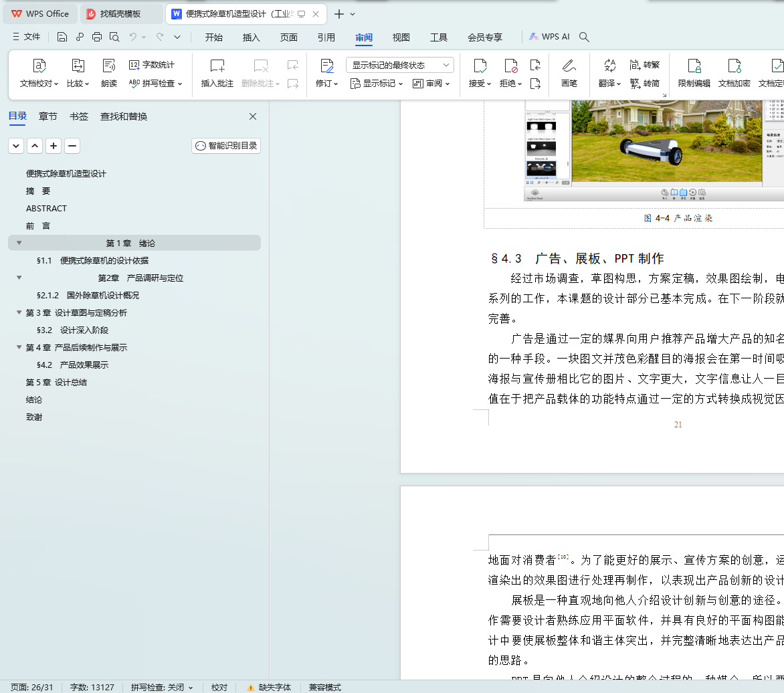Viewport: 784px width, 693px height.
Task: Close the navigation pane
Action: tap(253, 116)
